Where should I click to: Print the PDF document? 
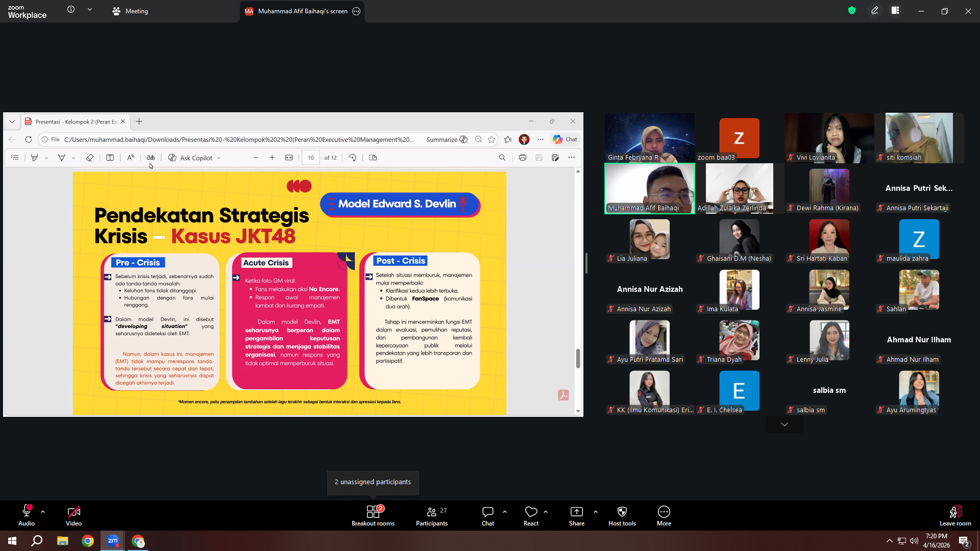[x=523, y=158]
